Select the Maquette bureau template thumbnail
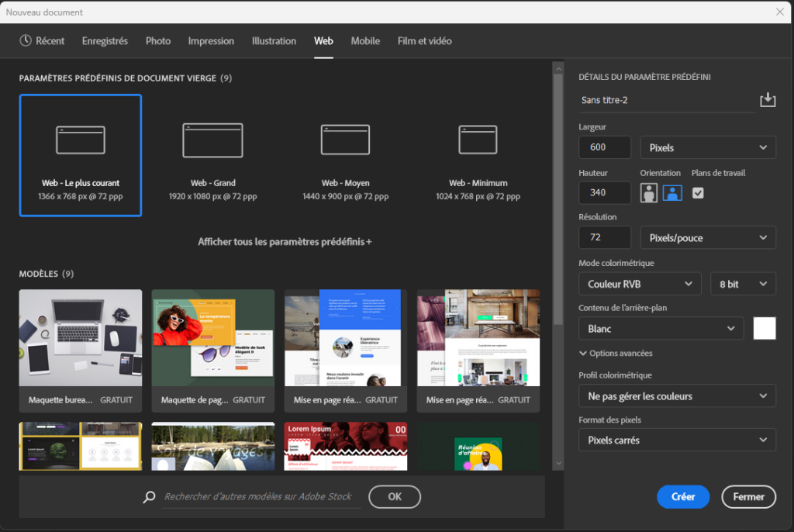 (81, 338)
